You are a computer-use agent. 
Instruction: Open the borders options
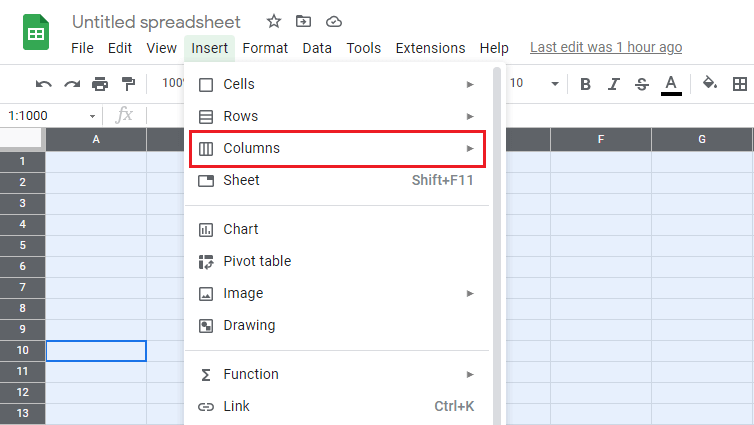[740, 84]
